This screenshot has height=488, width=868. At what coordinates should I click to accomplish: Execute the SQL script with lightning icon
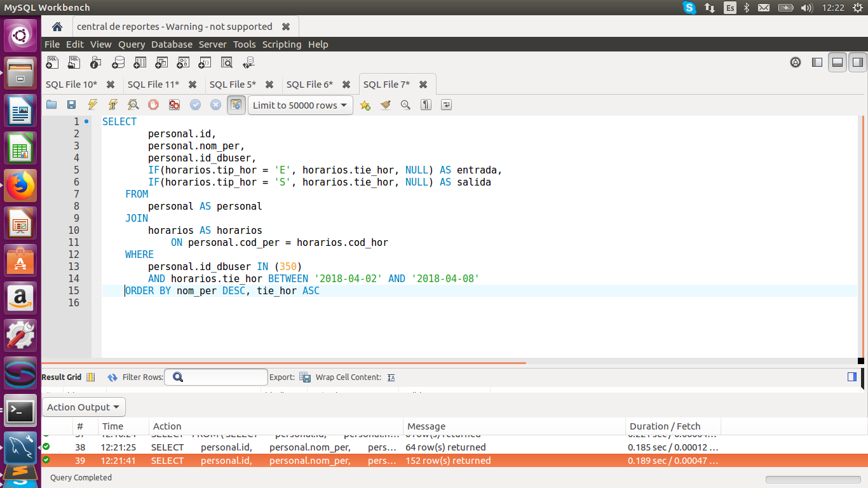click(x=93, y=105)
